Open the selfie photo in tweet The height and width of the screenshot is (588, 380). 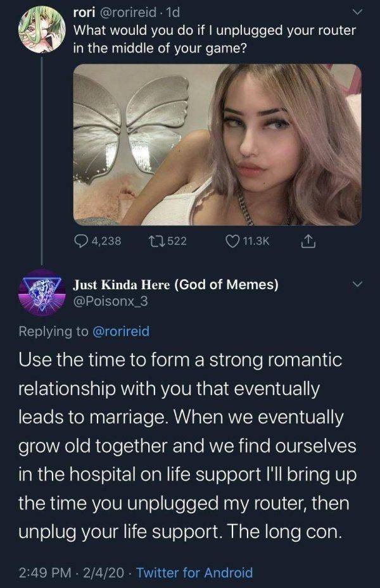(x=217, y=145)
